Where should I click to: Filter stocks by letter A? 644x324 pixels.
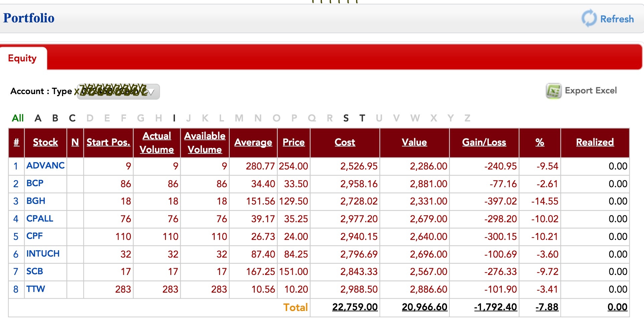coord(38,118)
